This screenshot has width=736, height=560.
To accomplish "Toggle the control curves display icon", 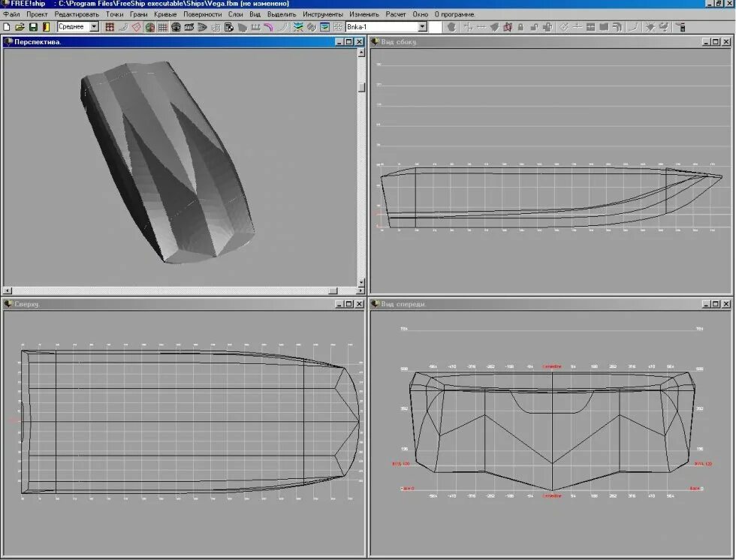I will coord(123,27).
